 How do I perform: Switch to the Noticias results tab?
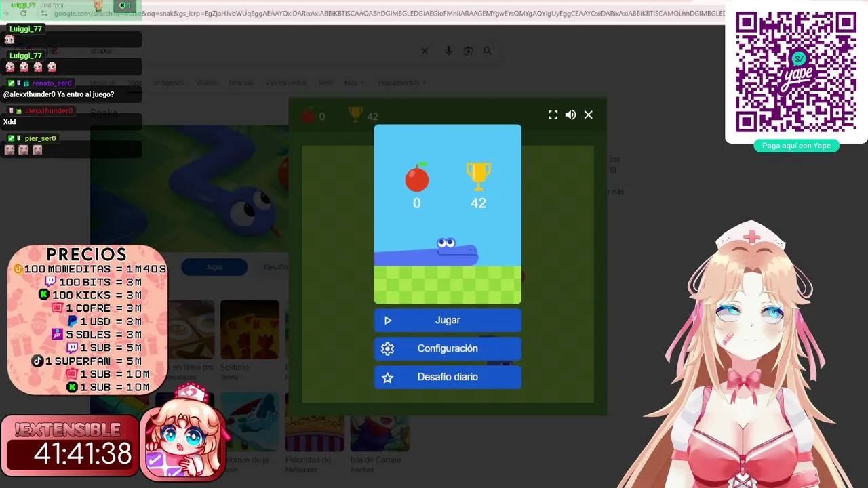click(241, 83)
